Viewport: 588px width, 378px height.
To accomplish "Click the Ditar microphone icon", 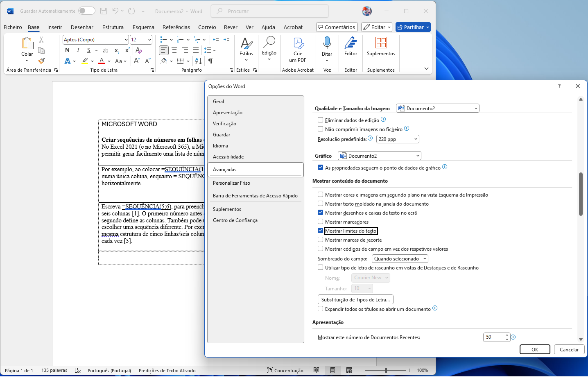I will click(x=327, y=43).
